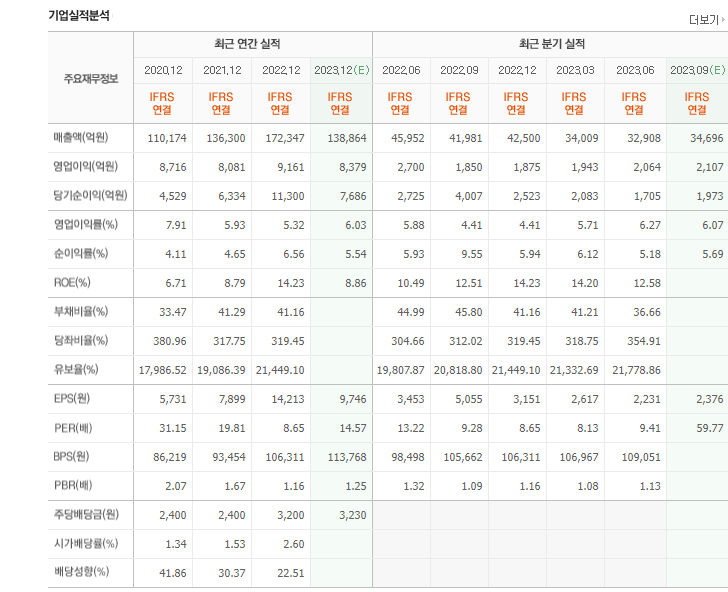This screenshot has height=592, width=728.
Task: Click quick ratio value 380.96
Action: pyautogui.click(x=170, y=341)
